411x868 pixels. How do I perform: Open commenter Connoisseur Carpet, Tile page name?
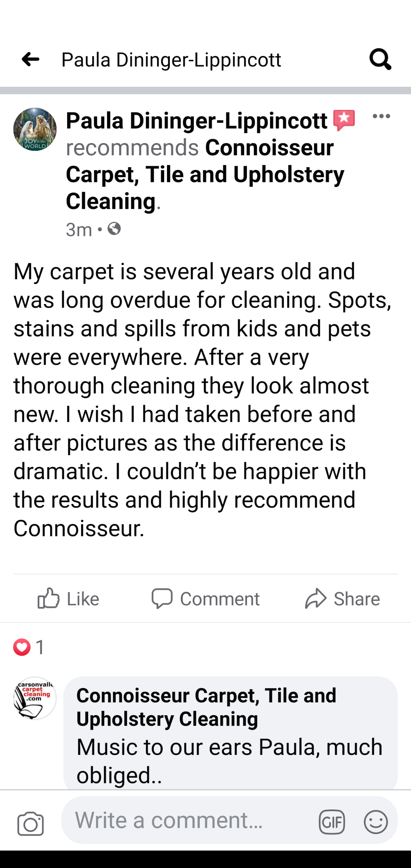(x=206, y=707)
